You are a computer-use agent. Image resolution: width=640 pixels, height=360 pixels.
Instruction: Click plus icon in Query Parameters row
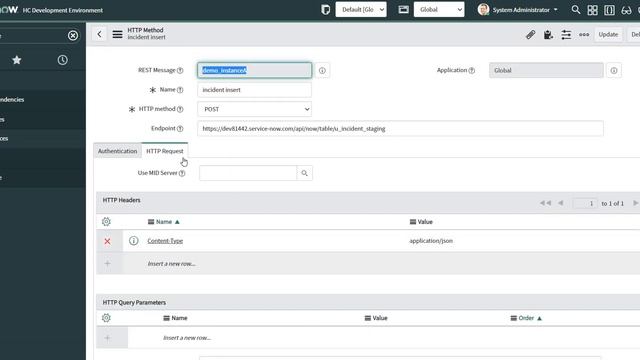tap(107, 338)
